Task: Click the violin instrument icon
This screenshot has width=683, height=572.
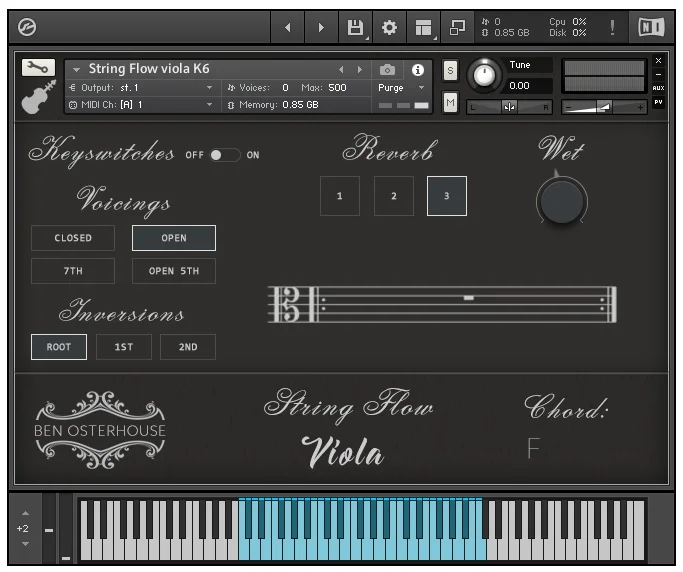Action: point(39,97)
